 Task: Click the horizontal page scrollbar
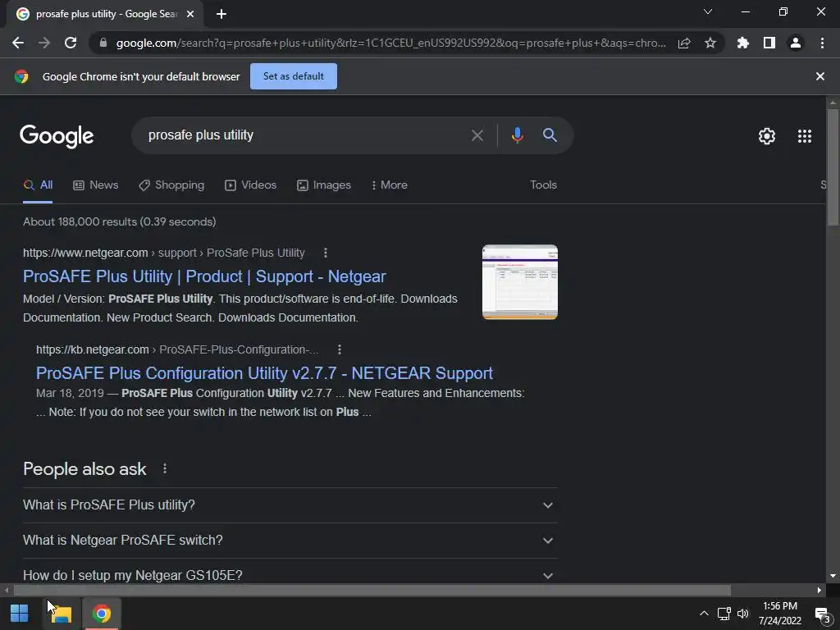click(x=372, y=591)
